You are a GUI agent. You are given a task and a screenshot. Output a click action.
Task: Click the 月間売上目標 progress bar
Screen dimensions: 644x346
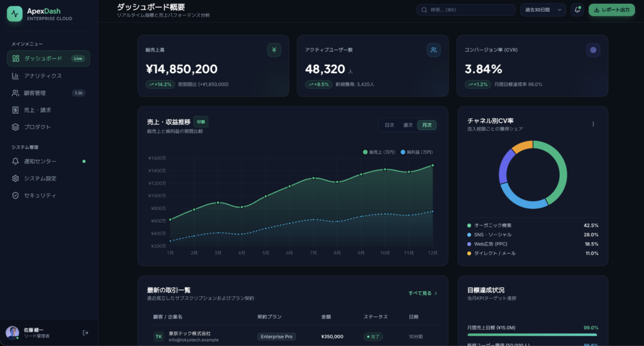click(532, 335)
